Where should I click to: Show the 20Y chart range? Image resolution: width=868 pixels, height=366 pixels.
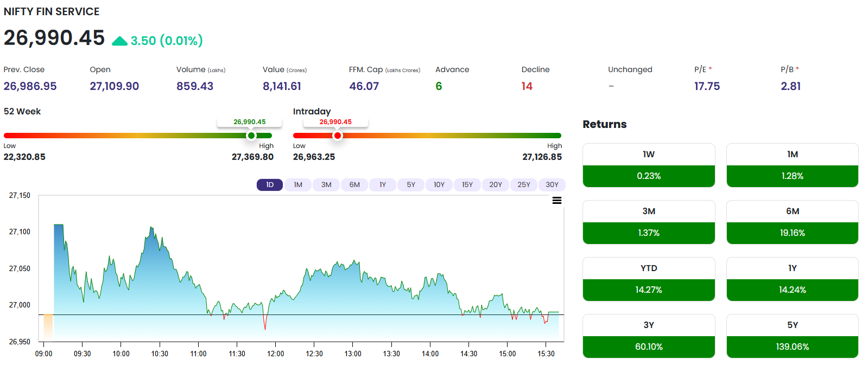(496, 185)
